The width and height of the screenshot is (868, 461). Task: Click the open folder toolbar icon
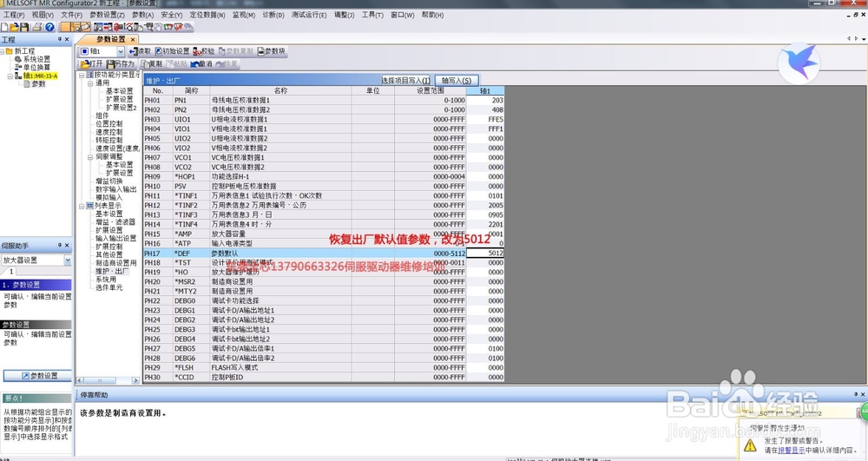pyautogui.click(x=15, y=27)
